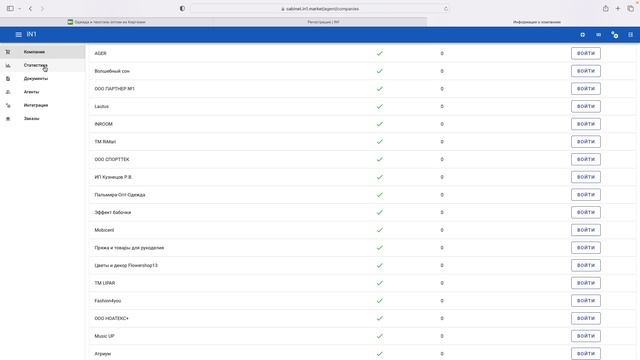Click ВОЙТИ for ИП Кузнецов Р.В.
This screenshot has height=360, width=640.
click(x=586, y=177)
